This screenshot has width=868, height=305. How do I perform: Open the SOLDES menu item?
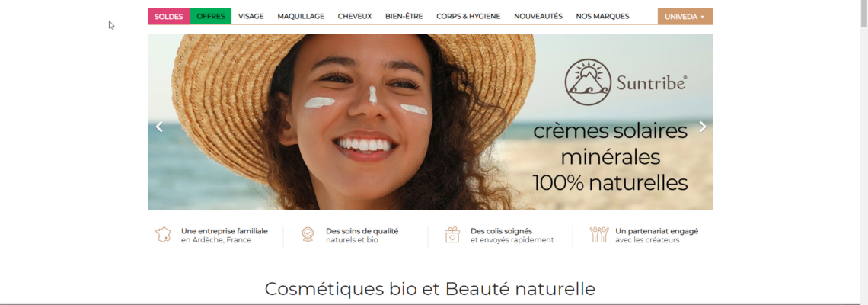(169, 17)
